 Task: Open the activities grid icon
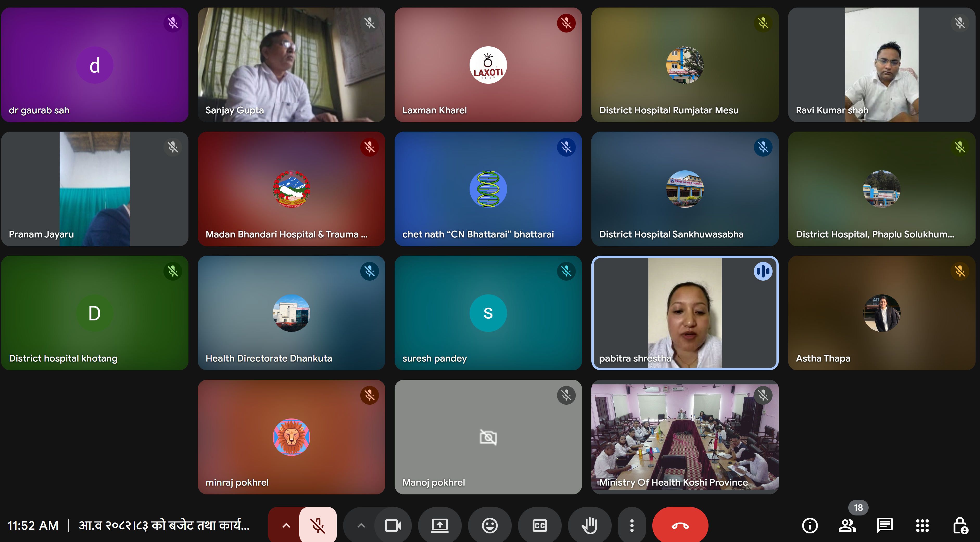click(922, 526)
